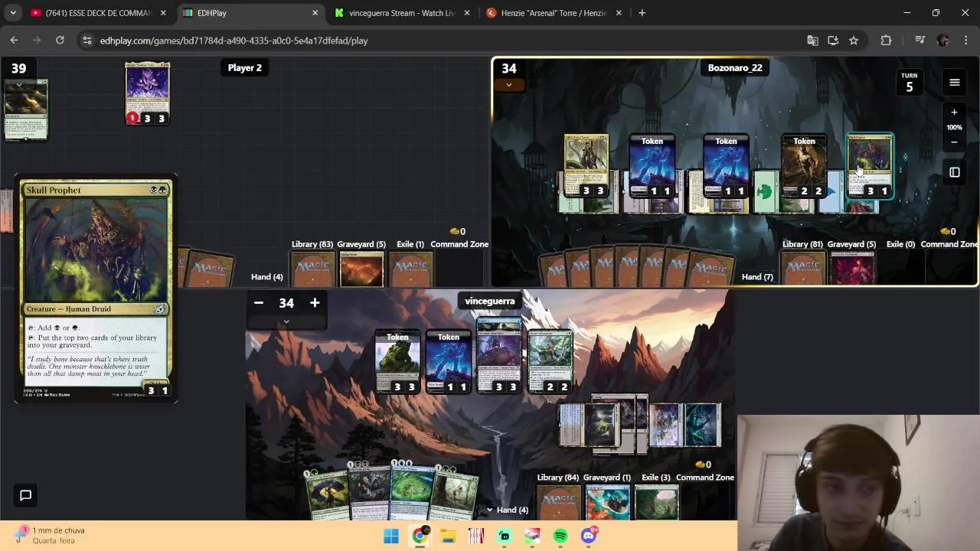Image resolution: width=980 pixels, height=551 pixels.
Task: Open Spotify from the taskbar
Action: click(x=560, y=536)
